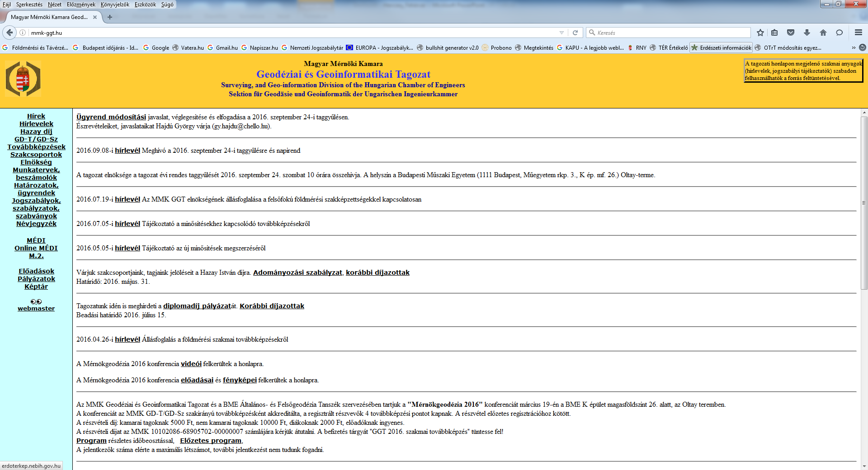Open the Adományozási szabályzat link
Screen dimensions: 868x470
coord(297,273)
